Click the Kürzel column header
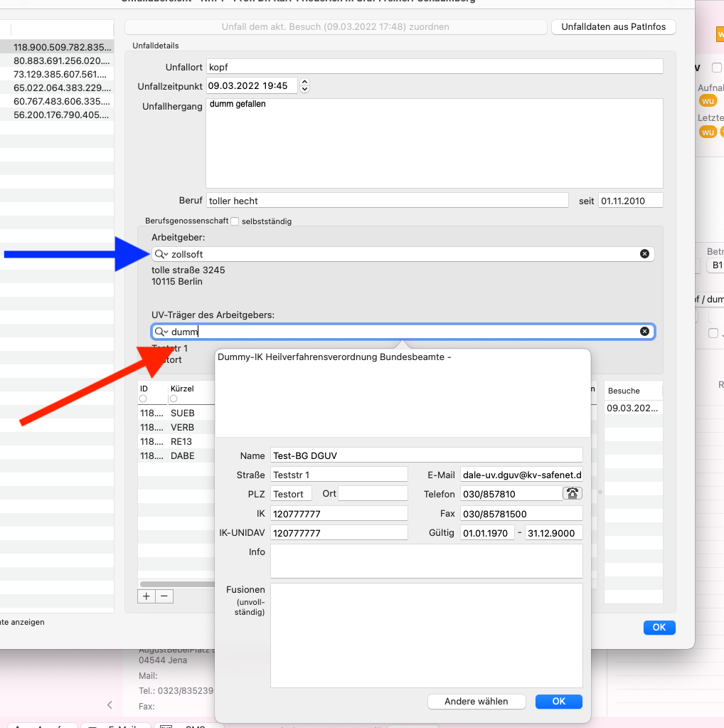This screenshot has width=724, height=728. pos(182,388)
